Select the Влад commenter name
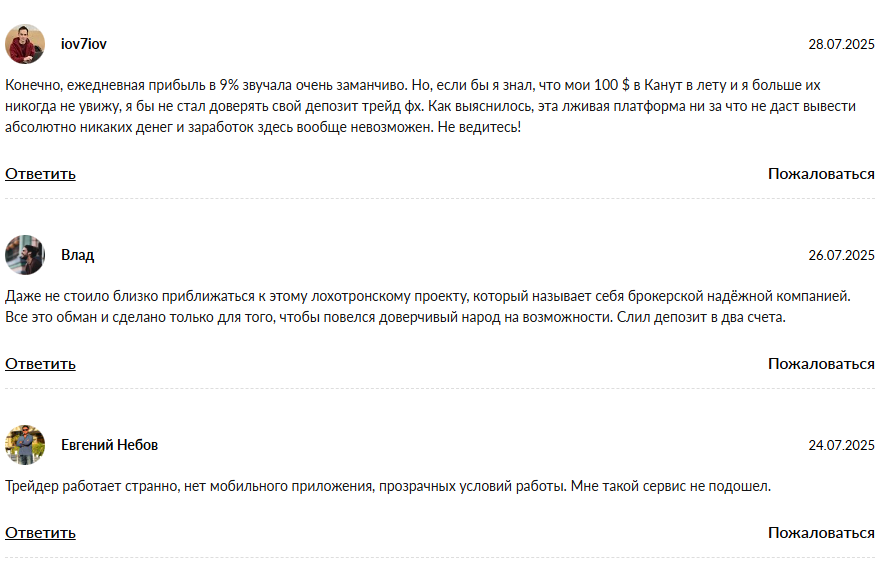Viewport: 884px width, 586px height. (77, 255)
